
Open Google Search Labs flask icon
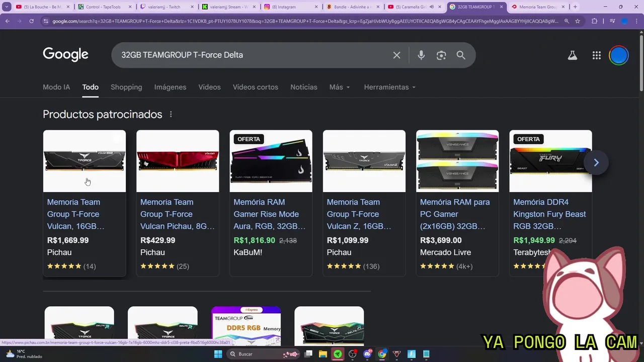tap(573, 55)
